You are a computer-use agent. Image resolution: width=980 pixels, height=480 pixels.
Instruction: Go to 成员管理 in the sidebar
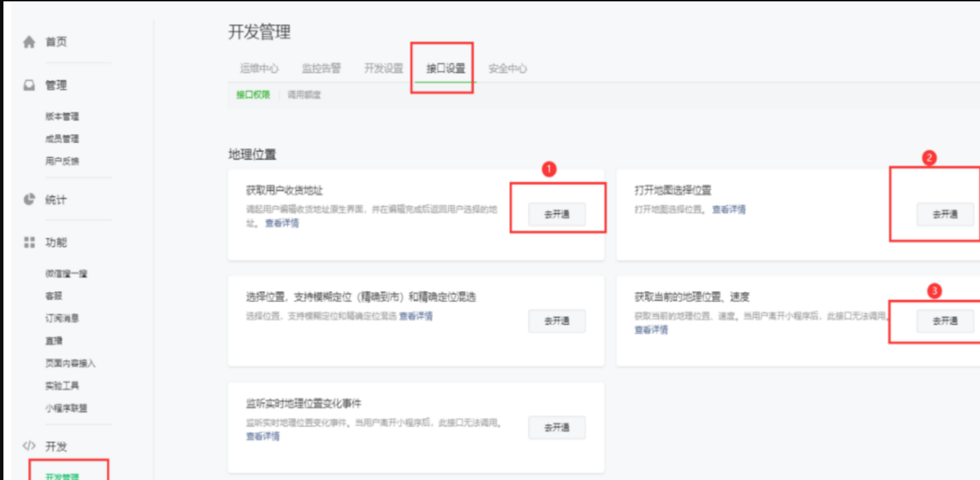pyautogui.click(x=62, y=139)
